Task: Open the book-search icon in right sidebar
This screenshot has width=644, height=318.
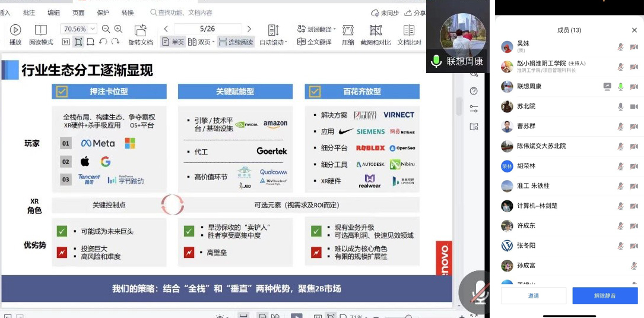Action: click(x=474, y=127)
